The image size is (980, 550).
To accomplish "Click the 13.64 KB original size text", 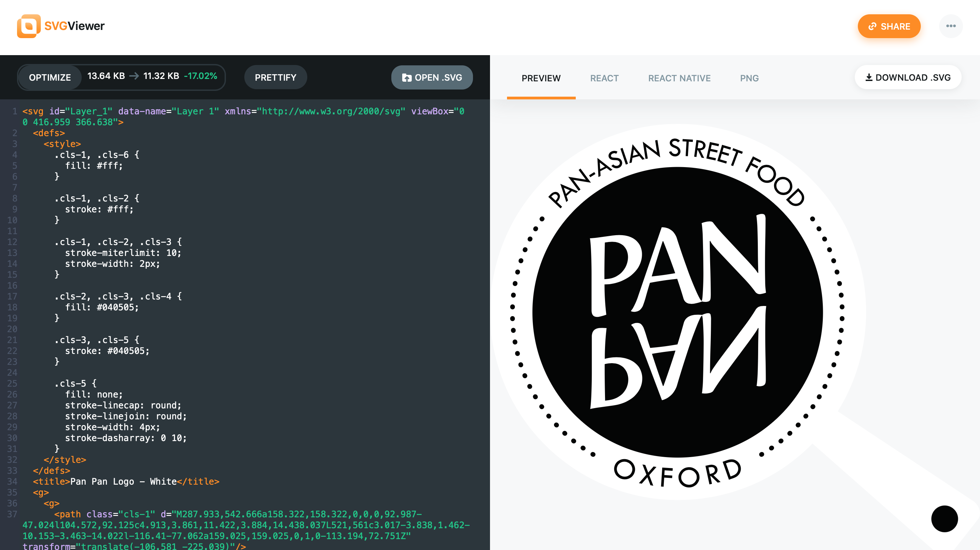I will [x=106, y=76].
